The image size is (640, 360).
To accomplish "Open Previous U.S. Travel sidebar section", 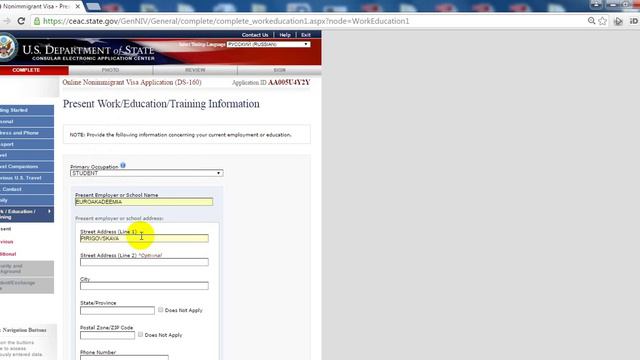I will pos(27,178).
